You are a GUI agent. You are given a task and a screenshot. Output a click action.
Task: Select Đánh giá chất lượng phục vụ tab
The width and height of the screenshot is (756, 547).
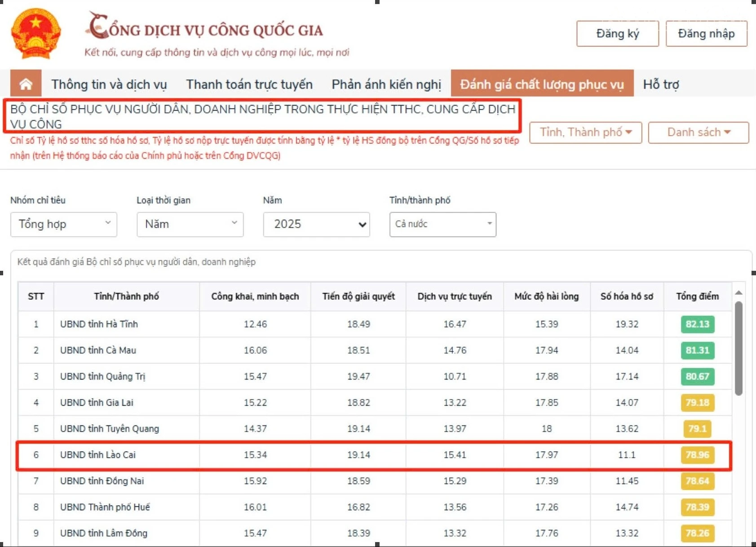click(542, 84)
